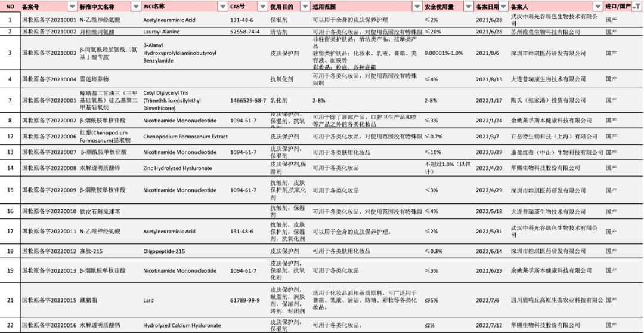
Task: Open the 适用范围 column filter dropdown
Action: [417, 6]
